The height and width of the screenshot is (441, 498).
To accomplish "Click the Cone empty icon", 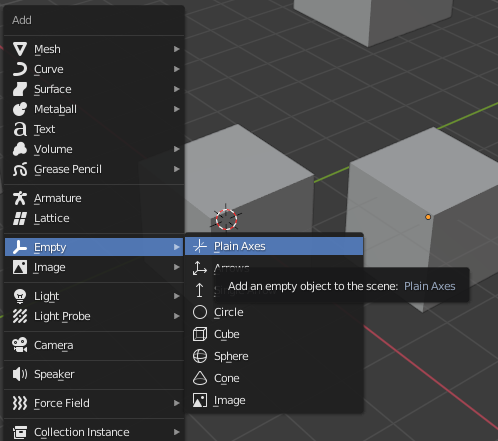I will pos(200,378).
